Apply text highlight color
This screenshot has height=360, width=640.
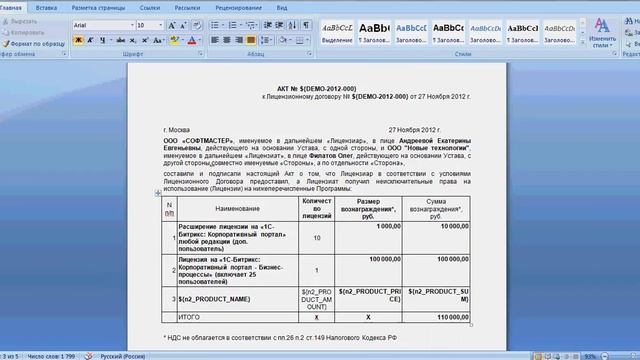click(175, 40)
